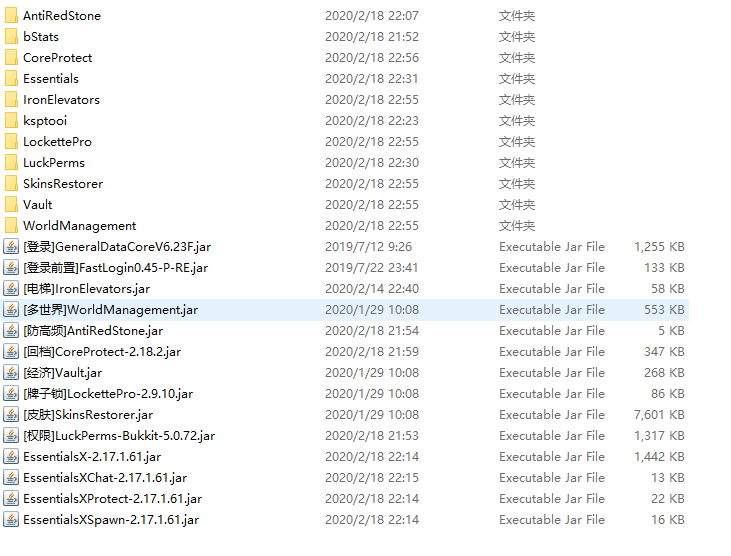Image resolution: width=731 pixels, height=556 pixels.
Task: Select the ksptooi folder name
Action: (45, 121)
